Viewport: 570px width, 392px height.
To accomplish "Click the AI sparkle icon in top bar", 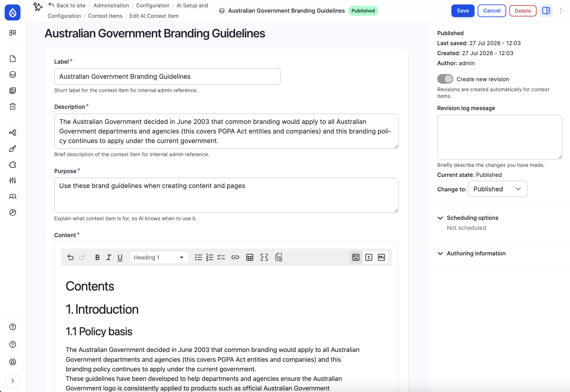I will point(38,7).
